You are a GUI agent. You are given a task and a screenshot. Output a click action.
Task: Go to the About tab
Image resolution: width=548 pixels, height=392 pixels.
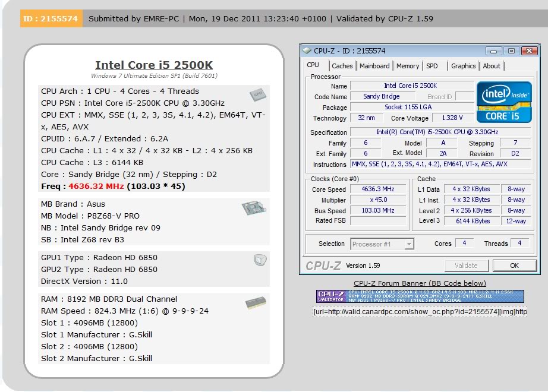click(492, 66)
